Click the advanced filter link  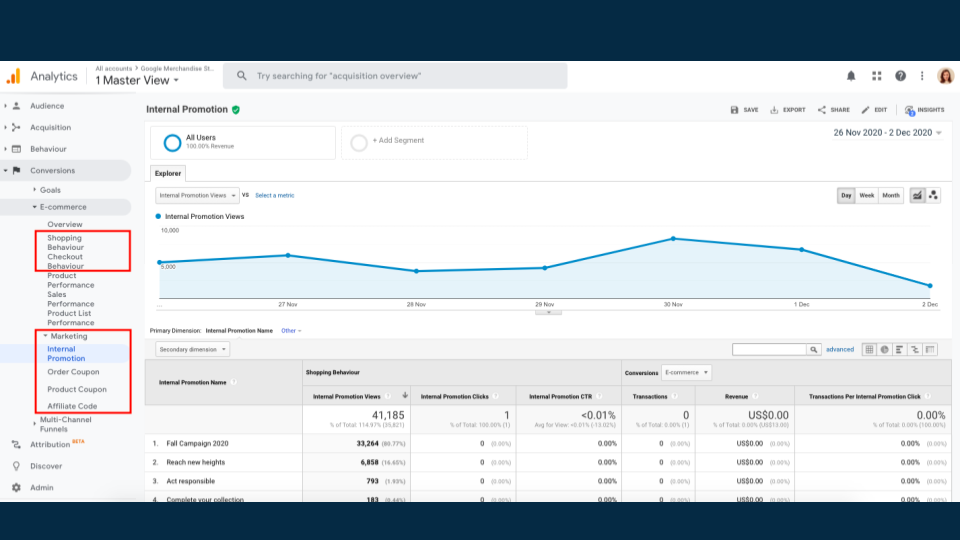coord(840,350)
